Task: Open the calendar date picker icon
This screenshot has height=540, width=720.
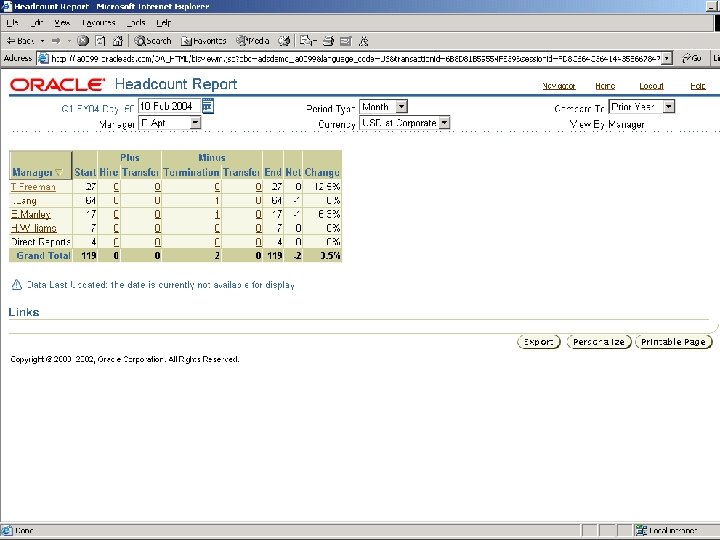Action: pos(208,106)
